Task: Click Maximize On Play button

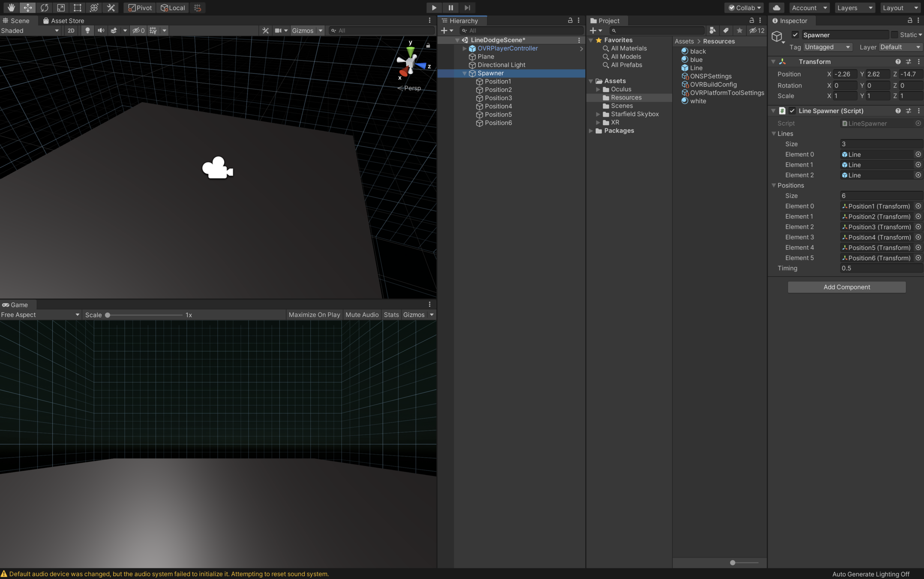Action: point(314,315)
